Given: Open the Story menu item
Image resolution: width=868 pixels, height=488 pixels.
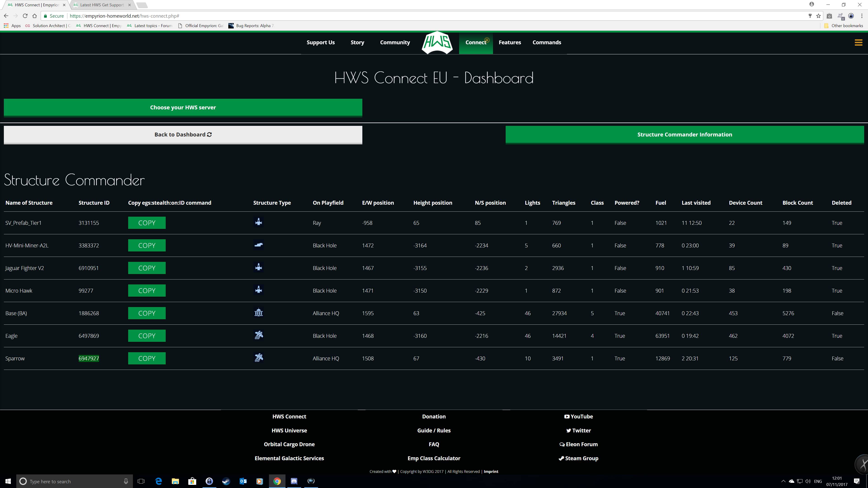Looking at the screenshot, I should pos(357,42).
